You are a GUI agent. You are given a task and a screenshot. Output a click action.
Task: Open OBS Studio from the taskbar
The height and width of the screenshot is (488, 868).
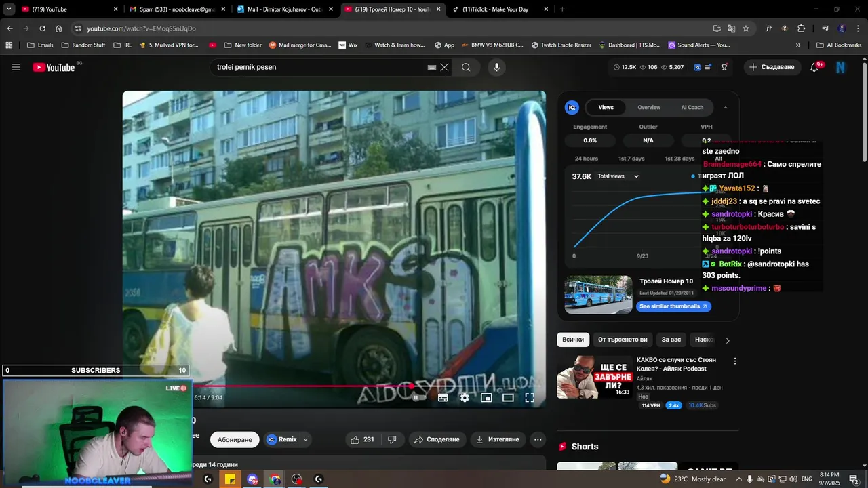[296, 479]
